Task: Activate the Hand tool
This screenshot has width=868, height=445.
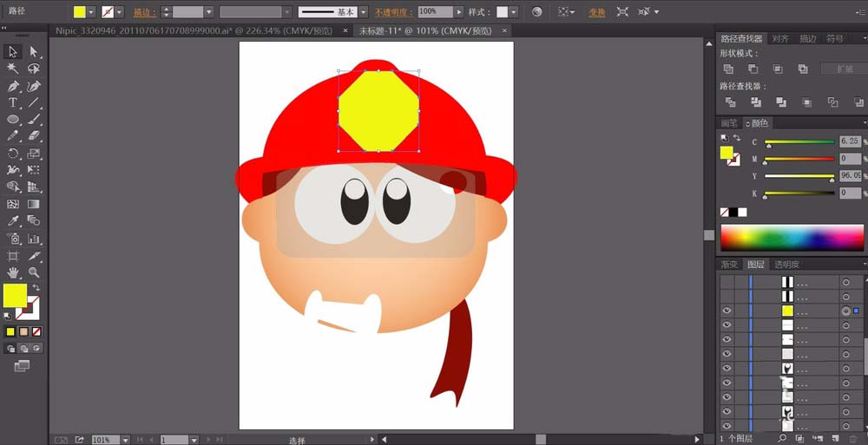Action: [13, 272]
